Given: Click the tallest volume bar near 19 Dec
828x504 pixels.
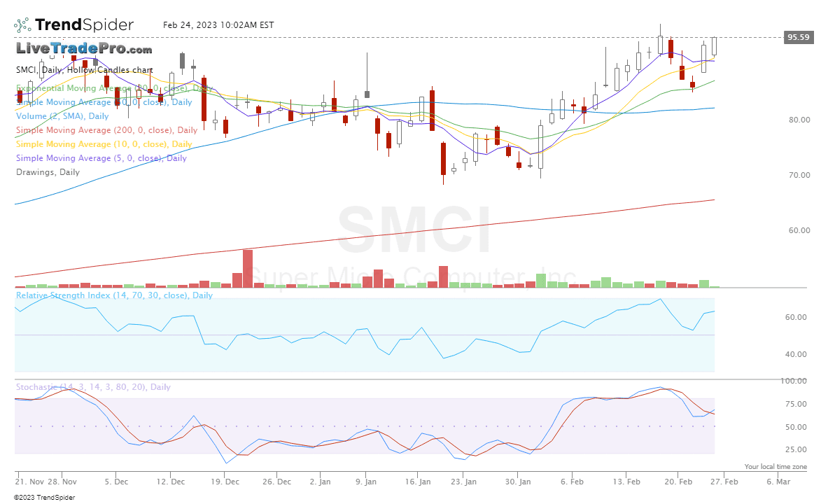Looking at the screenshot, I should click(247, 267).
